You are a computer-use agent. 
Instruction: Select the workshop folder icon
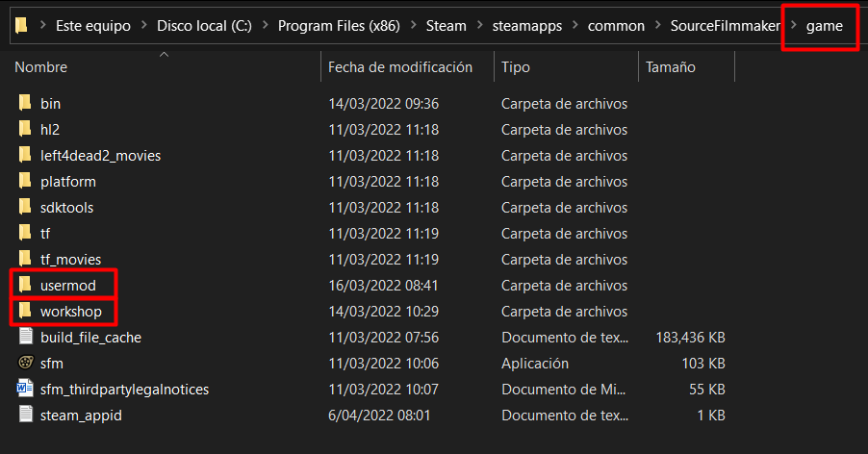click(25, 312)
